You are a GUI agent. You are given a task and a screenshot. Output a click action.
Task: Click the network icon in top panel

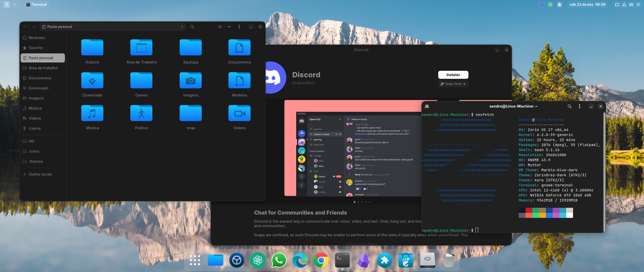624,4
